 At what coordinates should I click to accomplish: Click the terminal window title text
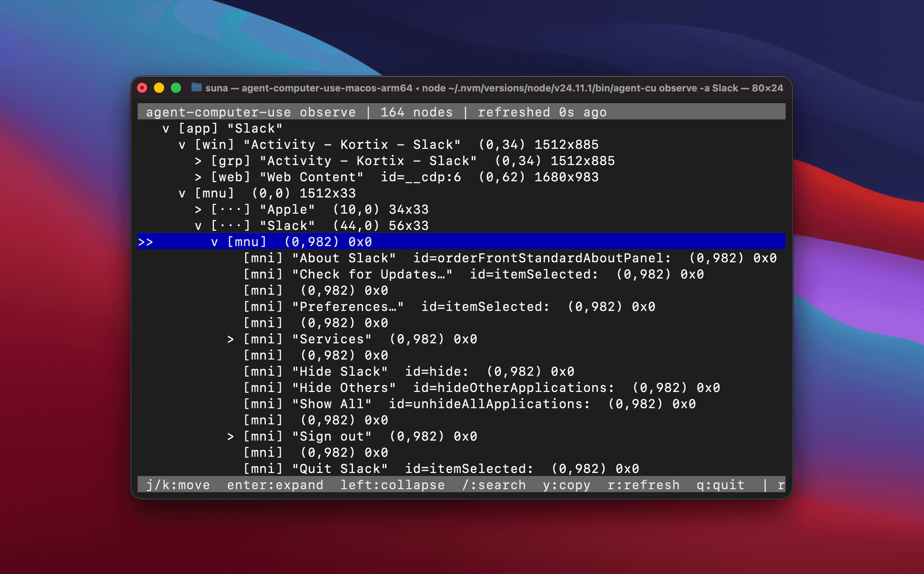[x=494, y=88]
